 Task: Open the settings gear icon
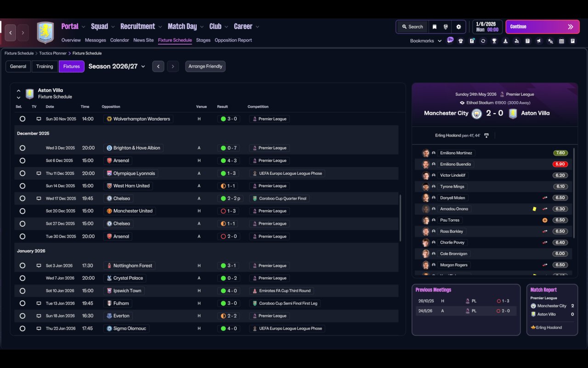point(458,27)
